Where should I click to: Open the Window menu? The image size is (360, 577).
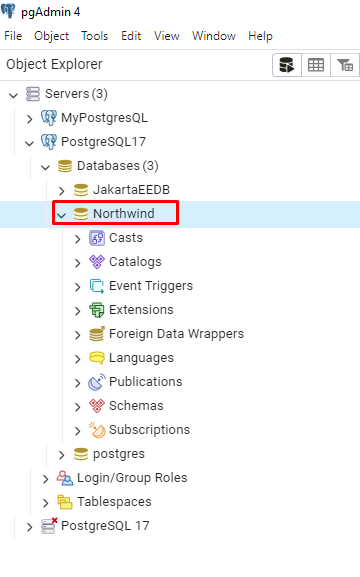coord(214,36)
